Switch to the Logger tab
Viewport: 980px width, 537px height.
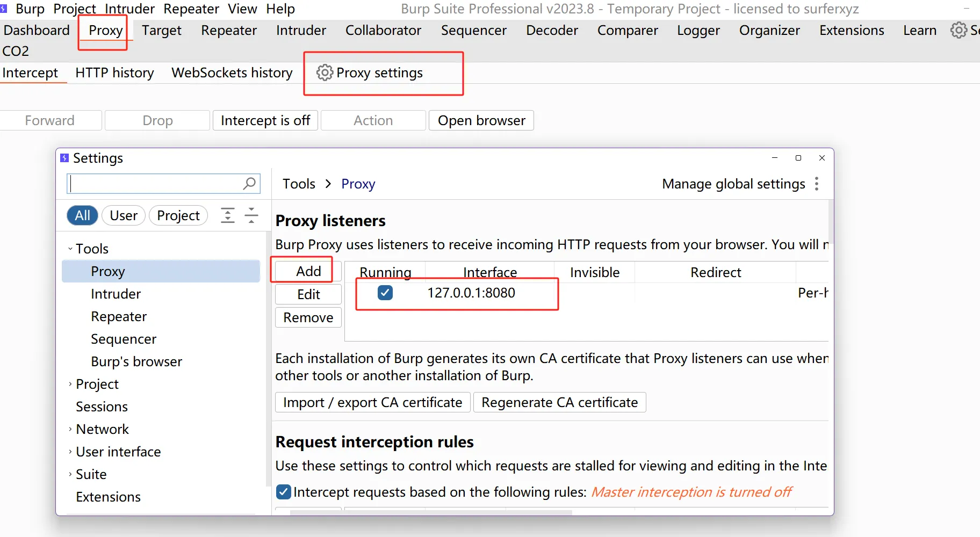tap(698, 30)
